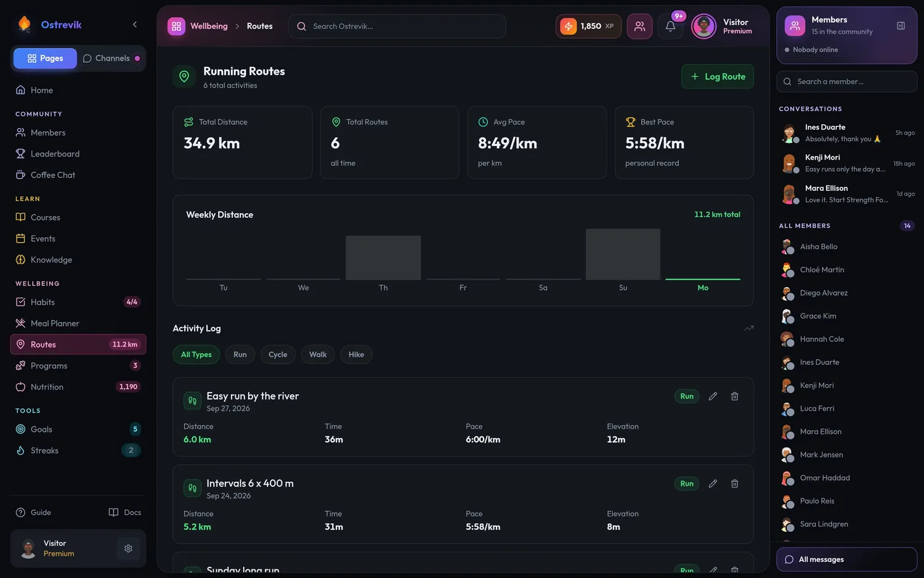
Task: Select Mark Jensen in All Members
Action: 847,455
